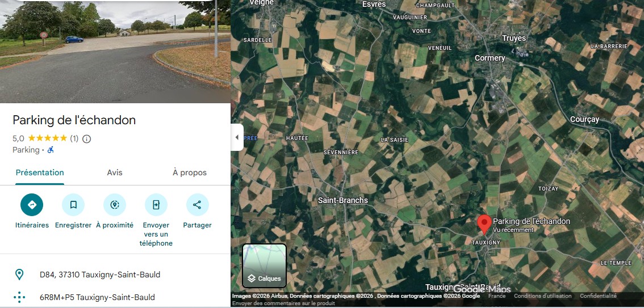Click the D84 Tauxigny-Saint-Bauld address
Viewport: 644px width, 308px height.
tap(100, 275)
